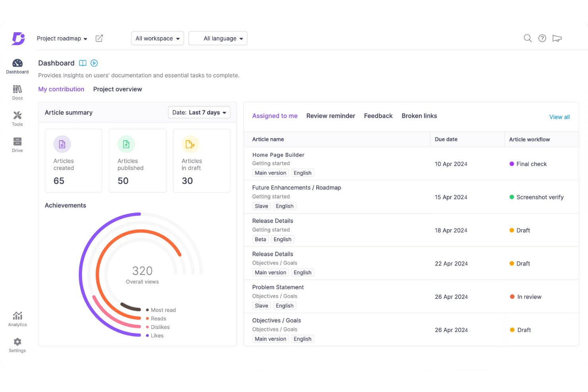This screenshot has height=392, width=588.
Task: Switch to My contribution tab
Action: point(61,89)
